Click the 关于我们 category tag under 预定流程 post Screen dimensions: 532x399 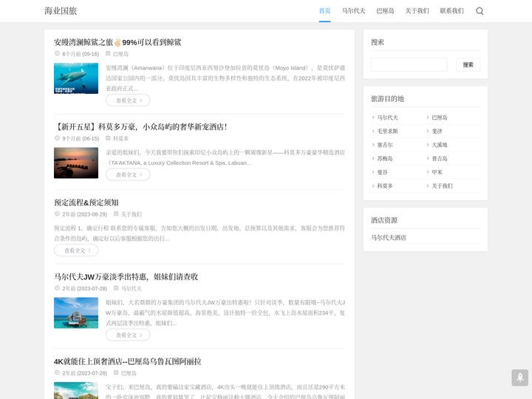coord(132,214)
